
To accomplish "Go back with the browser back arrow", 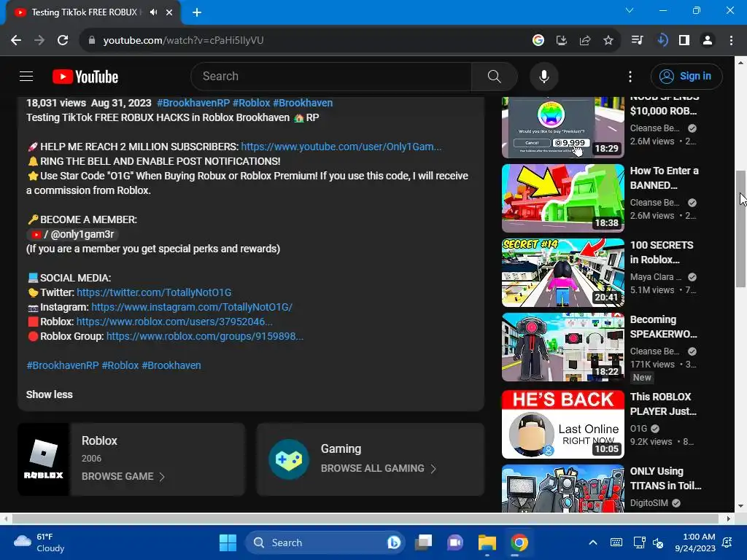I will pos(16,40).
